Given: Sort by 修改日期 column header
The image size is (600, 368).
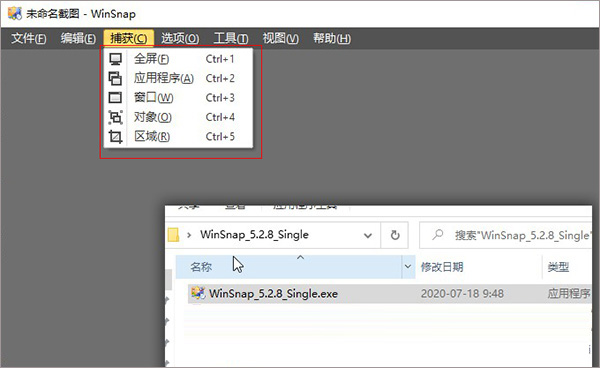Looking at the screenshot, I should point(442,267).
